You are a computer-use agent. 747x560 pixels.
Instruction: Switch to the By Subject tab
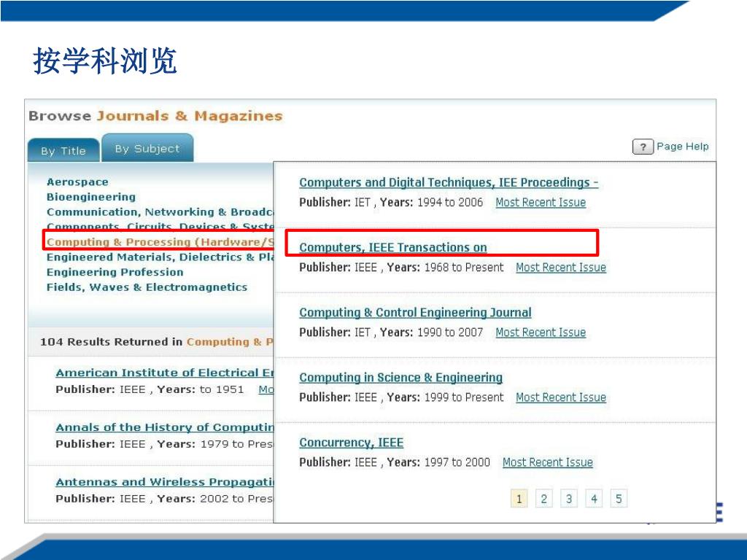(147, 149)
